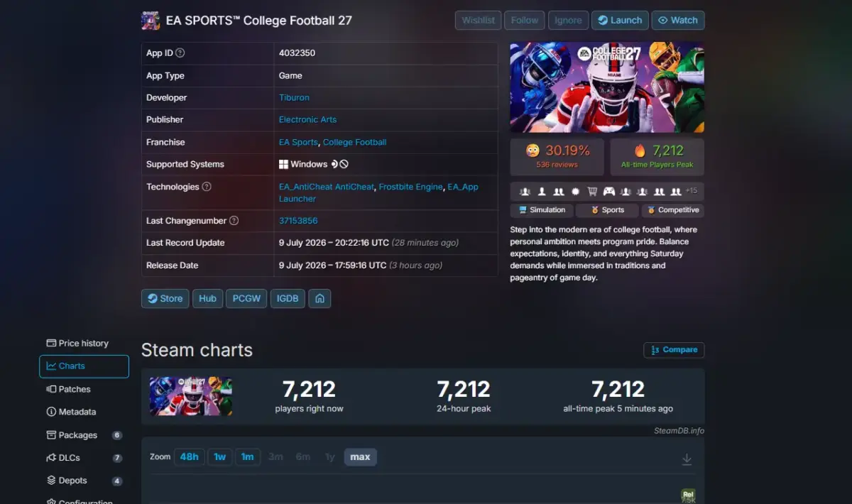Click the controller support gamepad icon
This screenshot has height=504, width=852.
pyautogui.click(x=609, y=192)
